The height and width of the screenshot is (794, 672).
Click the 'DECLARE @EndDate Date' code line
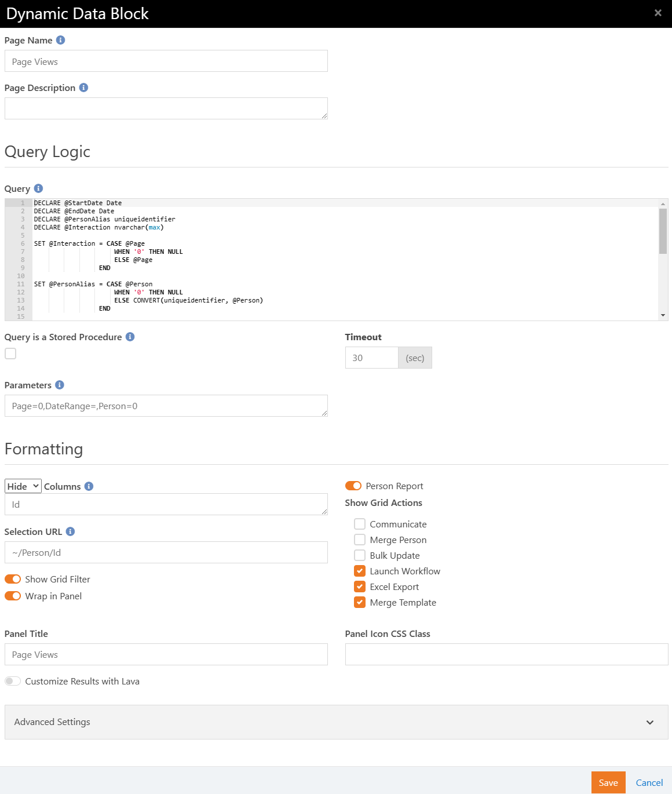click(74, 211)
